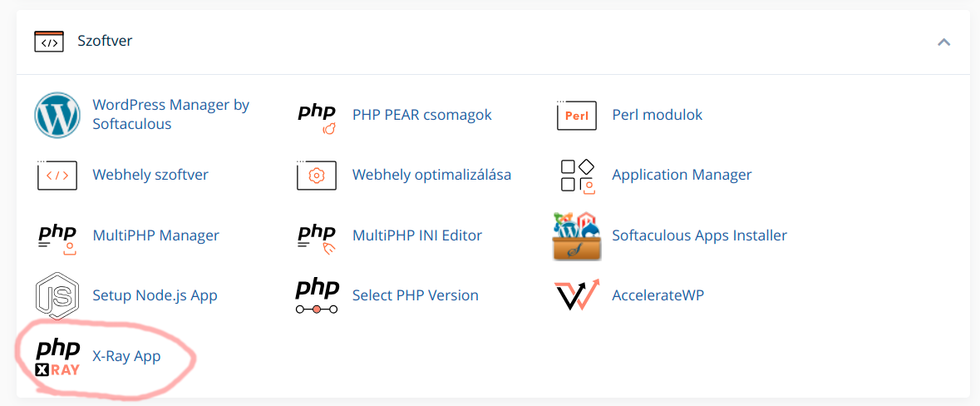The height and width of the screenshot is (406, 980).
Task: Collapse the Szoftver section with the chevron
Action: pyautogui.click(x=943, y=42)
